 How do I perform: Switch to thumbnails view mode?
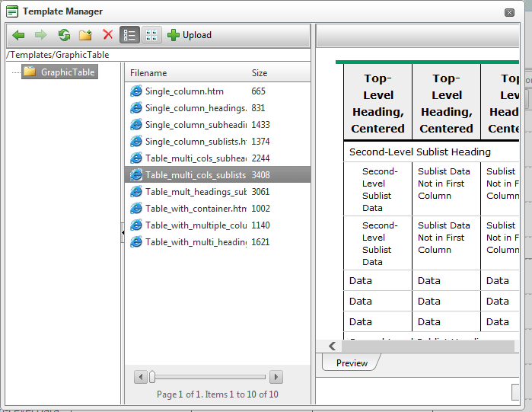pyautogui.click(x=151, y=35)
